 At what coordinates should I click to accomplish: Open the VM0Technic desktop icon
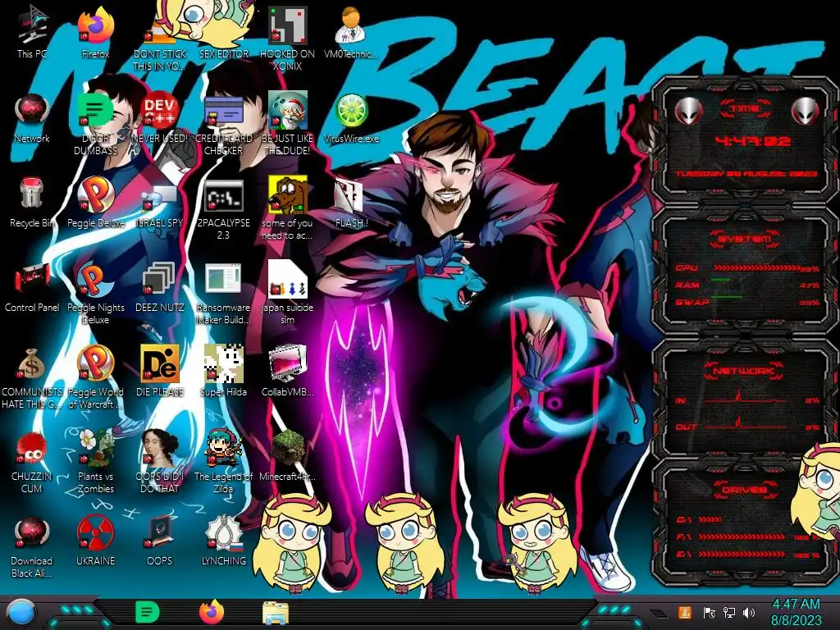click(351, 31)
